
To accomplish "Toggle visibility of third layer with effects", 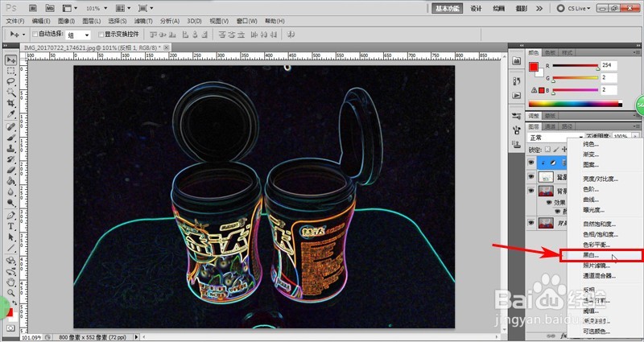I will tap(531, 191).
